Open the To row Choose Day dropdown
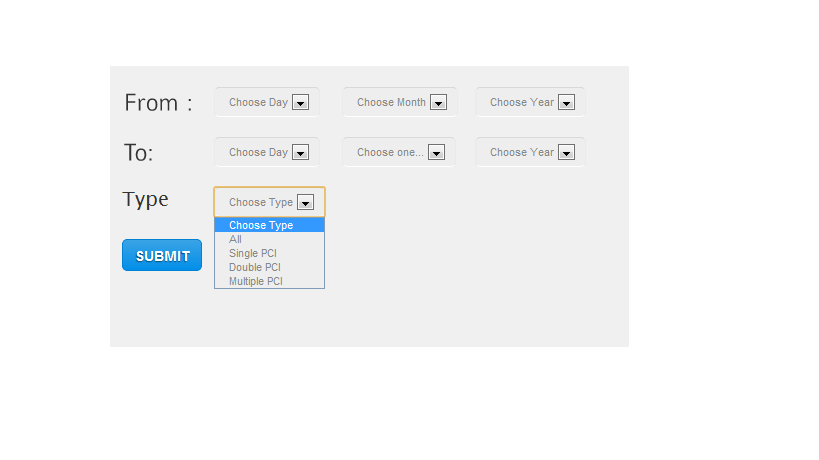Viewport: 819px width, 460px height. pos(266,152)
